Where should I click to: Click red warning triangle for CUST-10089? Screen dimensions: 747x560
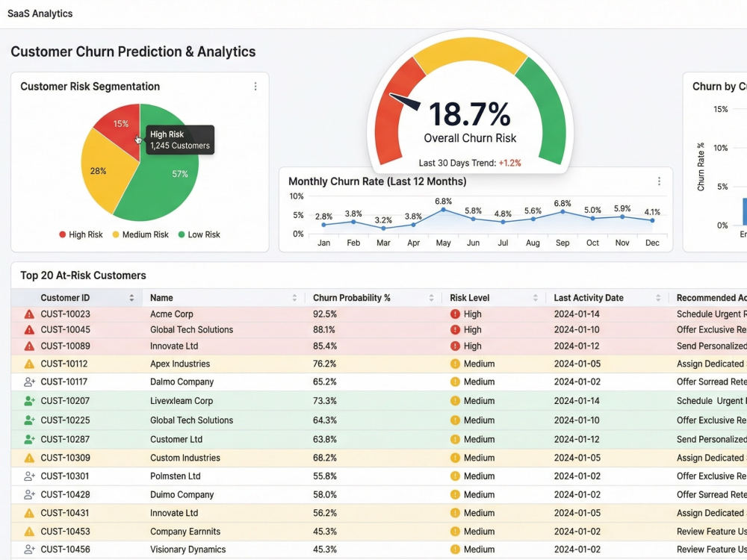tap(29, 346)
